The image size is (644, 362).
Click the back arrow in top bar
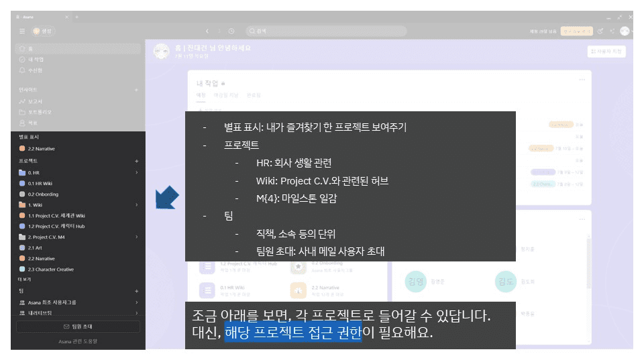pos(208,31)
